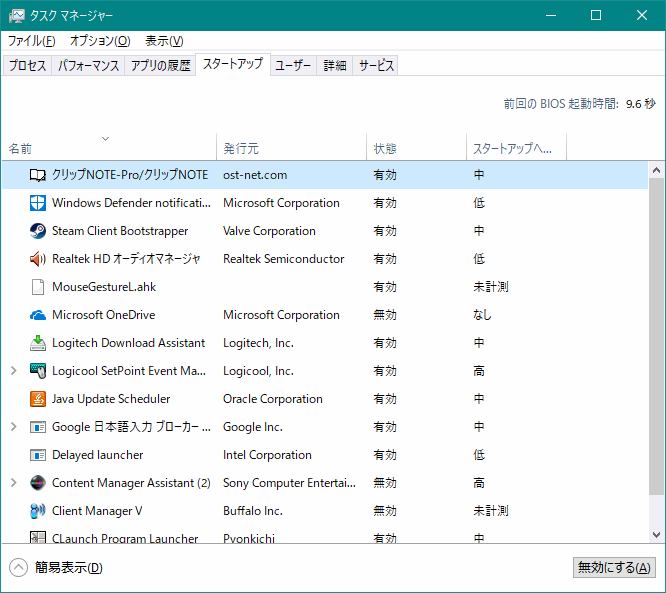
Task: Click the Task Manager title bar icon
Action: pyautogui.click(x=17, y=16)
